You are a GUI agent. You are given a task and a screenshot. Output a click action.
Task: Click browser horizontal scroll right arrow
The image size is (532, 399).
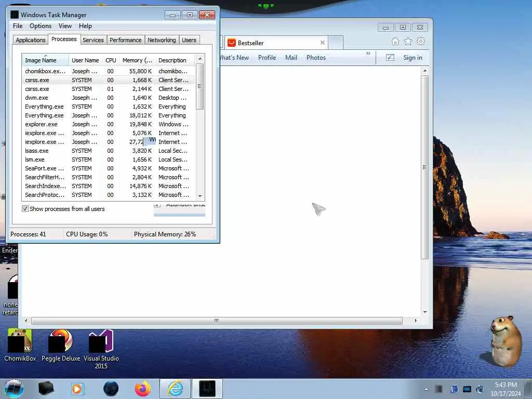pyautogui.click(x=416, y=320)
